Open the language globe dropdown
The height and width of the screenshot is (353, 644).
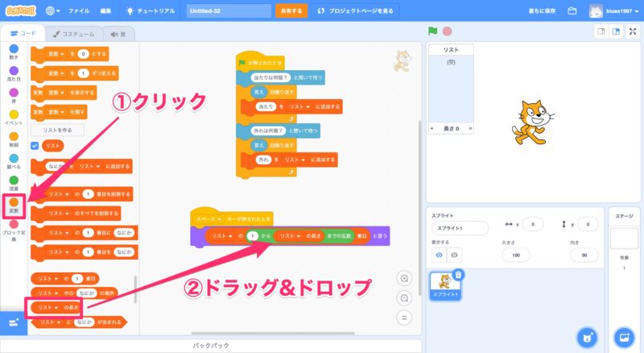click(x=53, y=11)
